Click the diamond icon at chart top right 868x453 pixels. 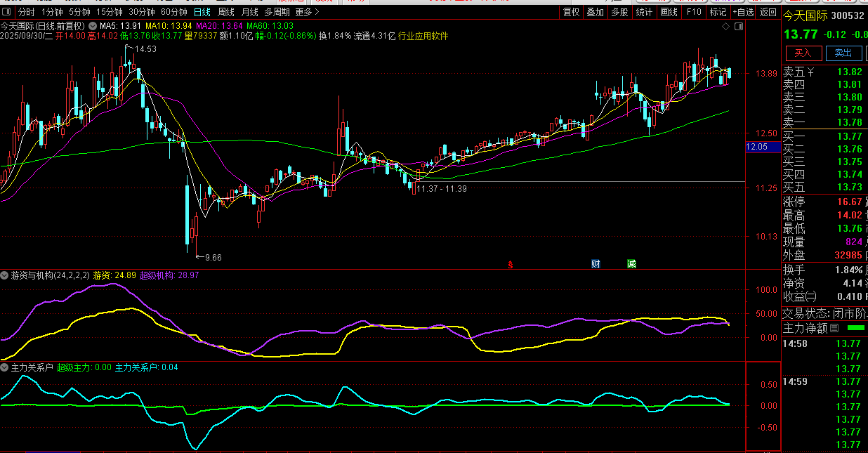pyautogui.click(x=725, y=26)
